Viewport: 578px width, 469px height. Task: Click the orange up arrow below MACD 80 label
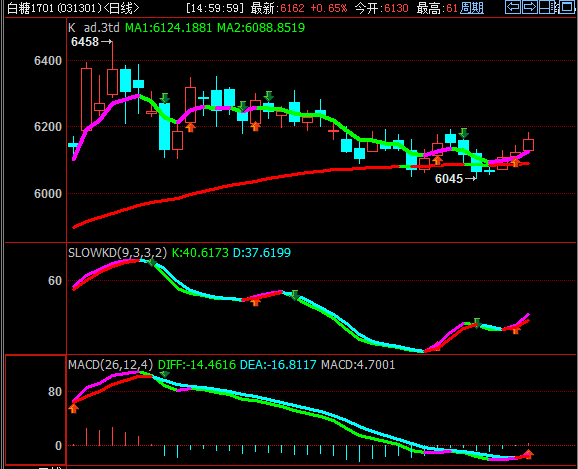[x=74, y=408]
